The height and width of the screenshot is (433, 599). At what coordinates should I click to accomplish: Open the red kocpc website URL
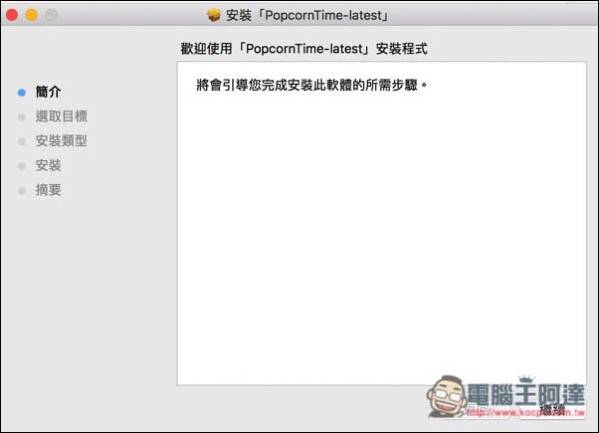point(526,412)
